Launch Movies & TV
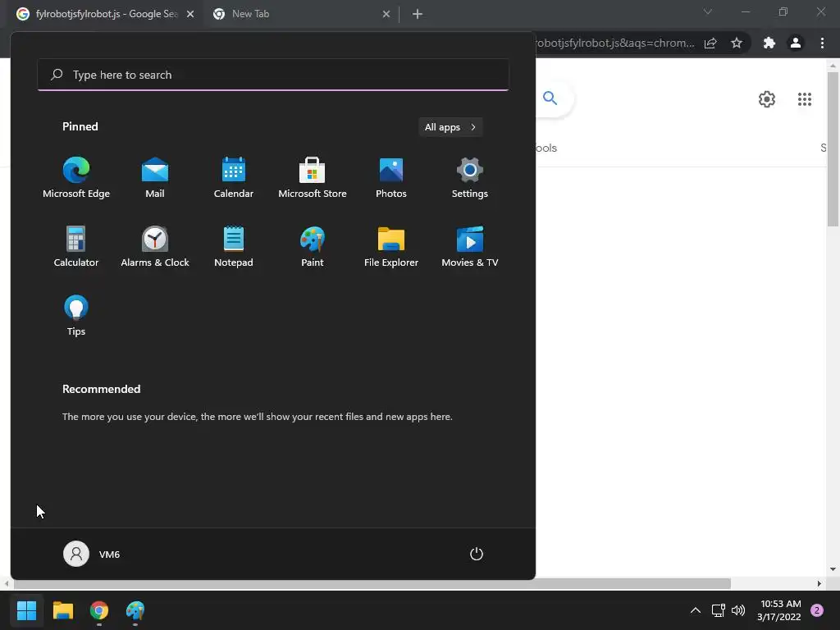The image size is (840, 630). pyautogui.click(x=470, y=246)
